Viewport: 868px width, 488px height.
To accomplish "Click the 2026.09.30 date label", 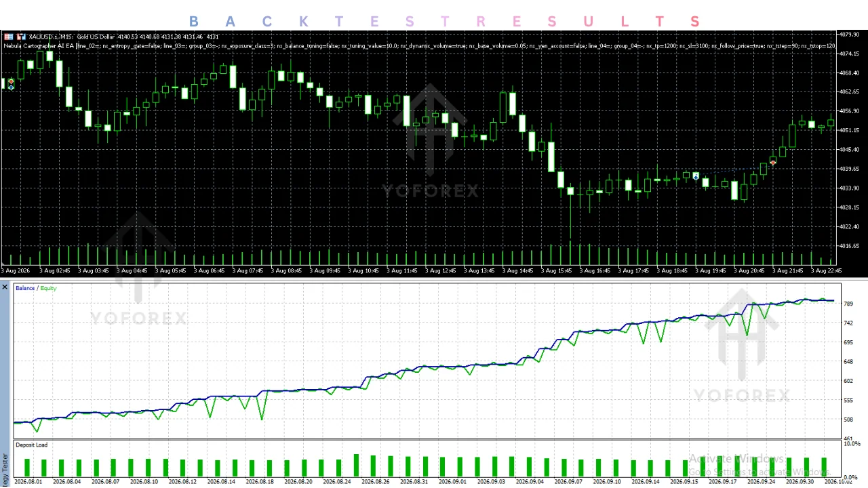I will tap(800, 482).
